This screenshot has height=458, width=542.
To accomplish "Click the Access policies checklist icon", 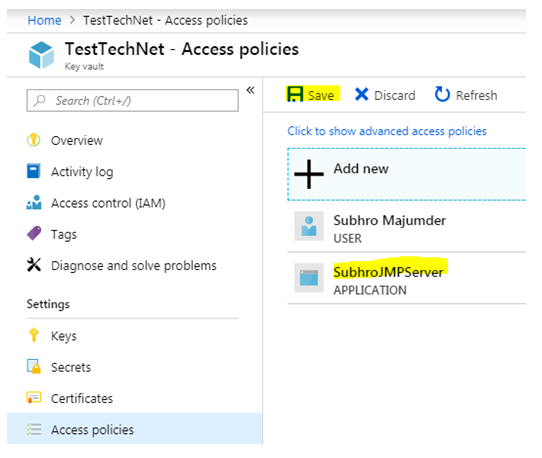I will [34, 429].
